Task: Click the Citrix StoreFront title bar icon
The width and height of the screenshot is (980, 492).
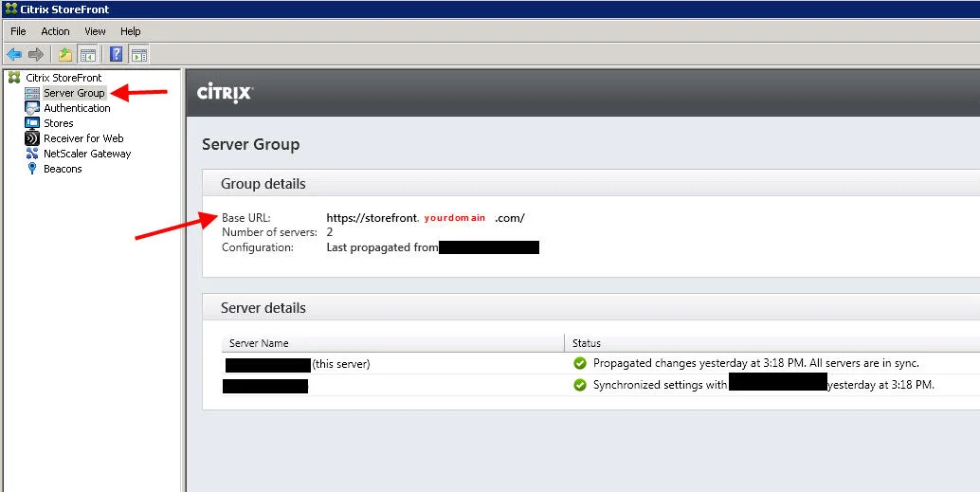Action: (11, 9)
